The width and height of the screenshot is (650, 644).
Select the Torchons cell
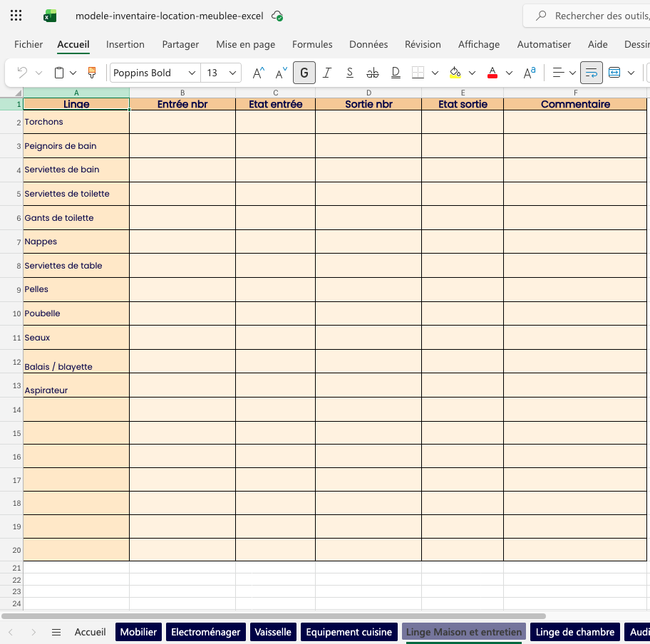pyautogui.click(x=76, y=122)
